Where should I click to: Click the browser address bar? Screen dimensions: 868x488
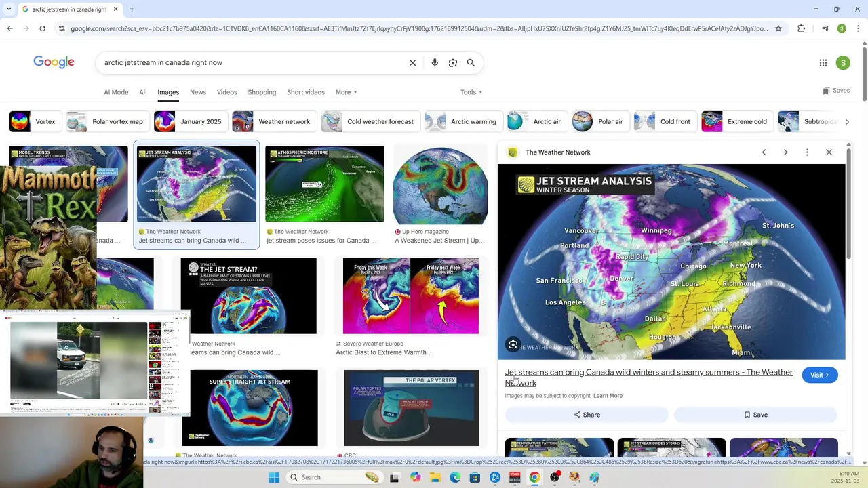[419, 28]
